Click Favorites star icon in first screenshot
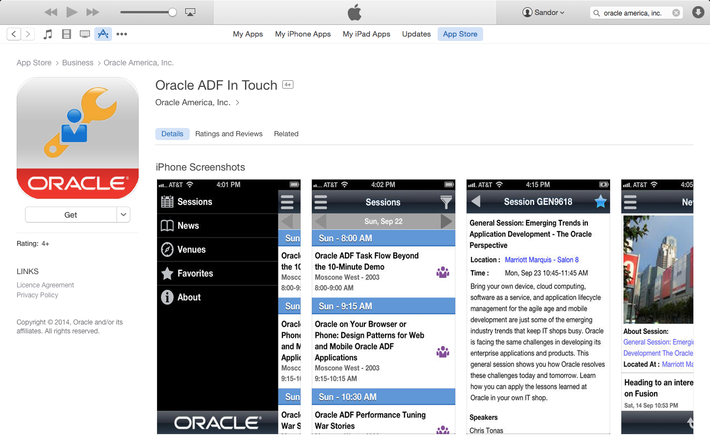The image size is (710, 443). point(167,273)
